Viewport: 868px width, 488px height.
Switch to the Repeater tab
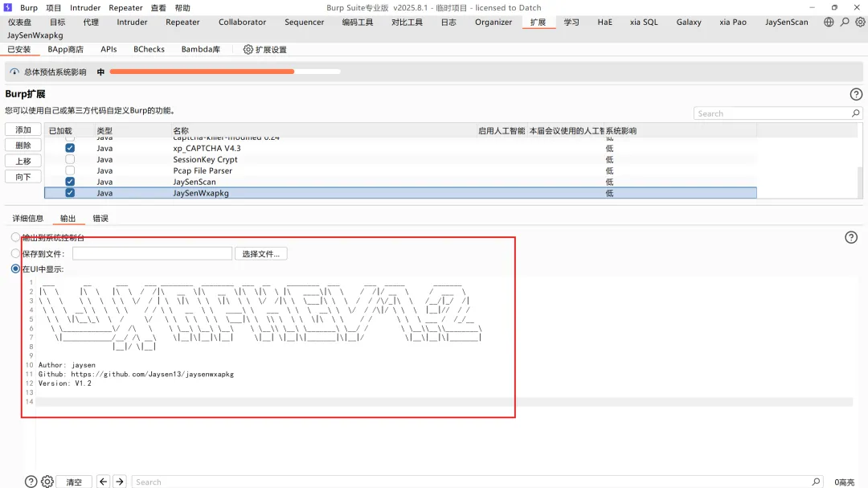[x=182, y=23]
